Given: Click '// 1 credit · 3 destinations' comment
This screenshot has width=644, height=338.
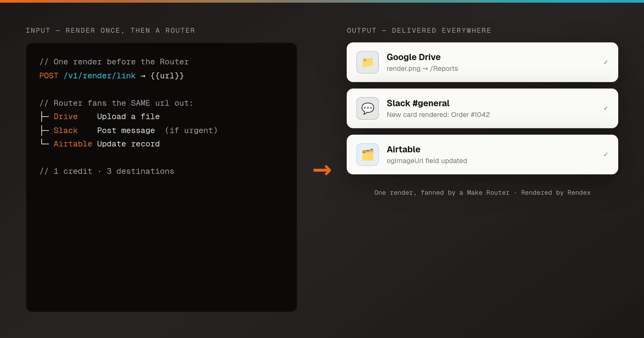Looking at the screenshot, I should point(107,171).
